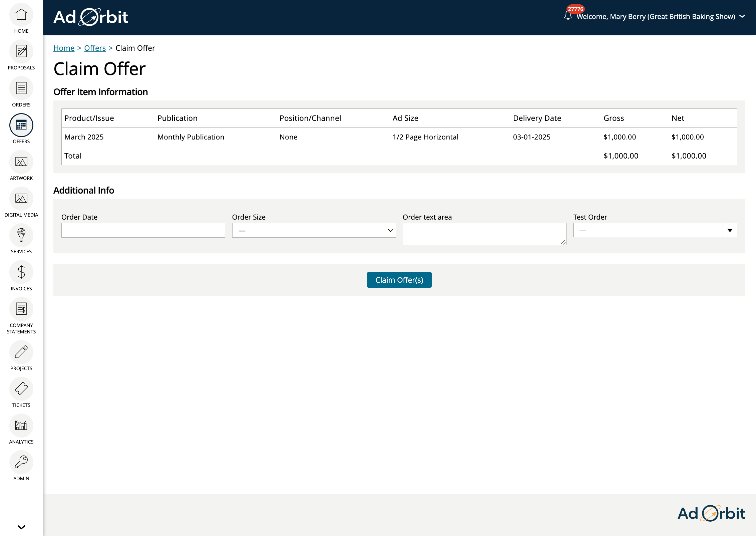
Task: Open Company Statements icon
Action: point(21,309)
